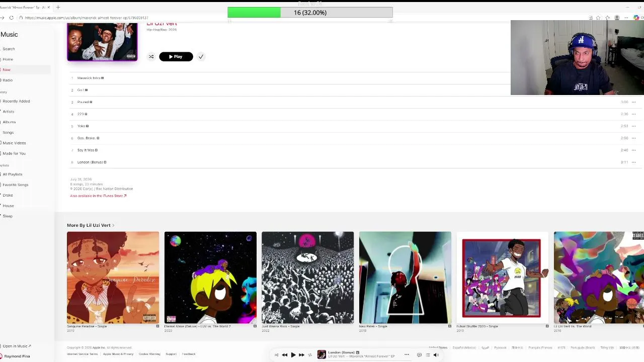The image size is (644, 362).
Task: Open the Drake playlist
Action: tap(8, 195)
